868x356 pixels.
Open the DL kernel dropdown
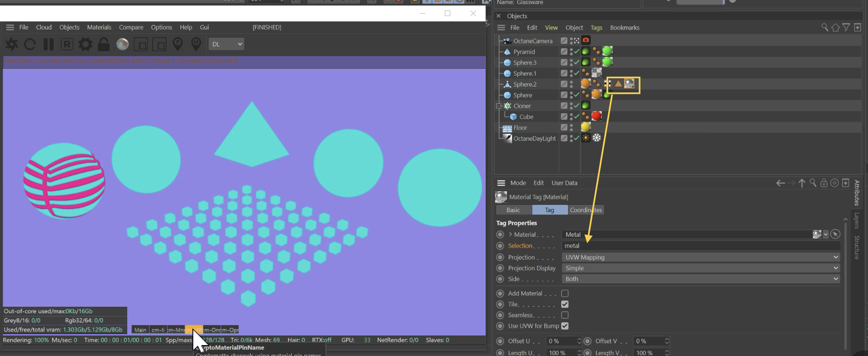(227, 44)
